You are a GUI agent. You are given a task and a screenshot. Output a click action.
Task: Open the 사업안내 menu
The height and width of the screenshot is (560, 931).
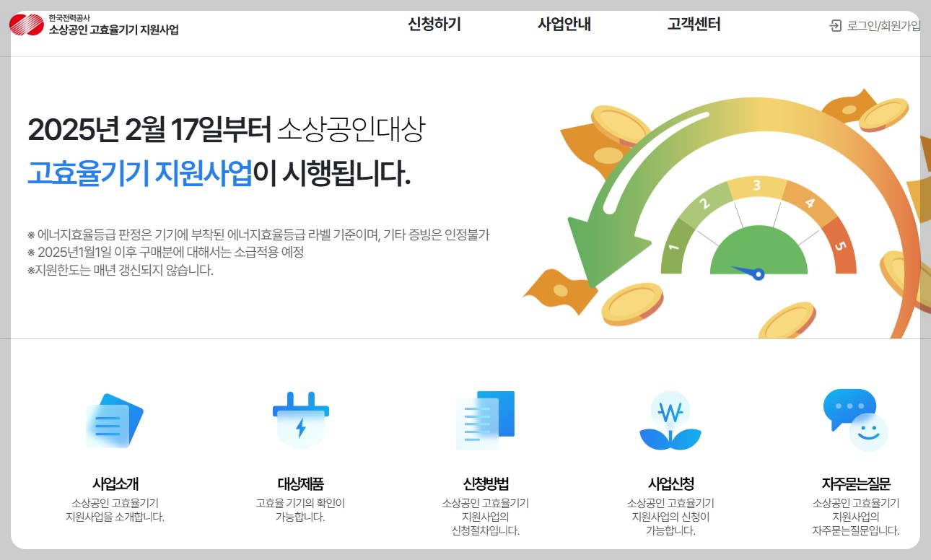coord(564,24)
